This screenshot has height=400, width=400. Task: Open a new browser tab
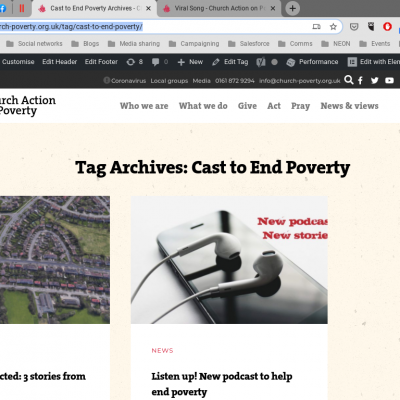tap(293, 8)
